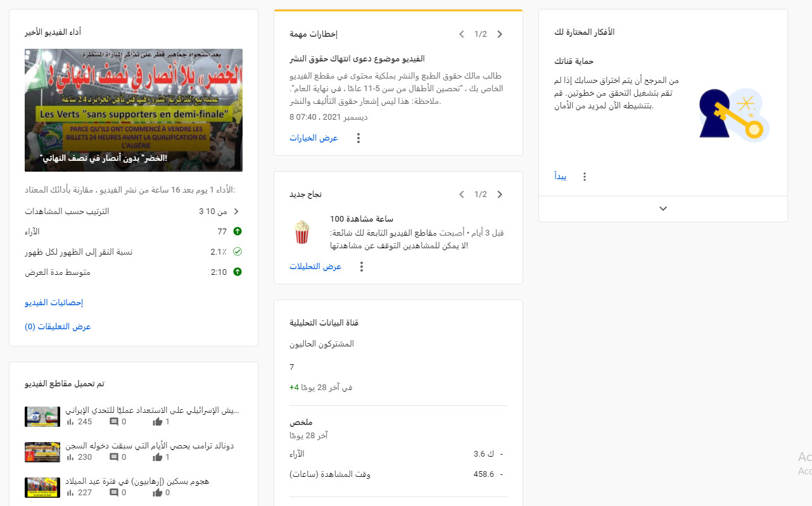Screen dimensions: 812x506
Task: Click the green checkmark beside the 2.1% click-through rate
Action: [x=237, y=251]
